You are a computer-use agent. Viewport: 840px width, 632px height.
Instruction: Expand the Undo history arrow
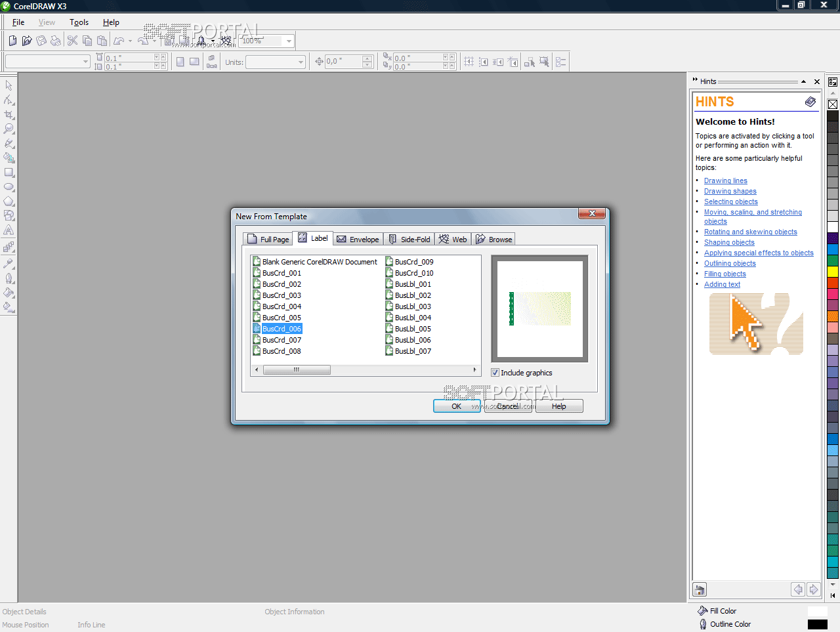pos(130,41)
